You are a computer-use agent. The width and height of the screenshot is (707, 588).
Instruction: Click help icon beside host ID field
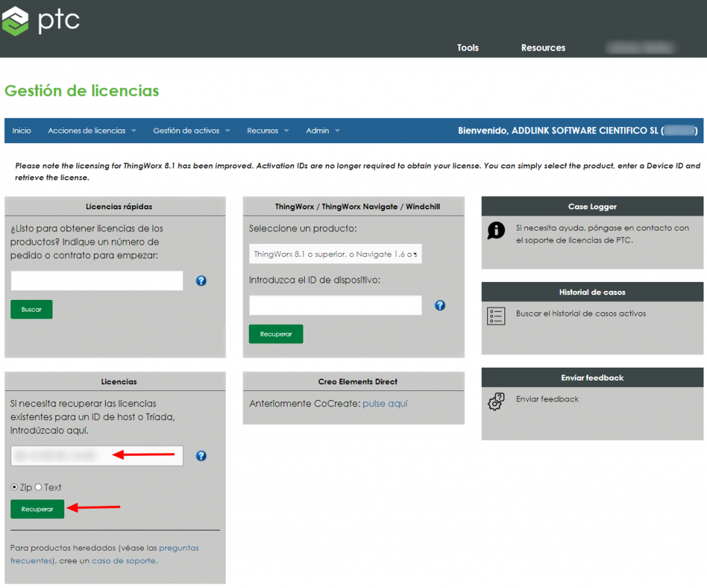201,456
